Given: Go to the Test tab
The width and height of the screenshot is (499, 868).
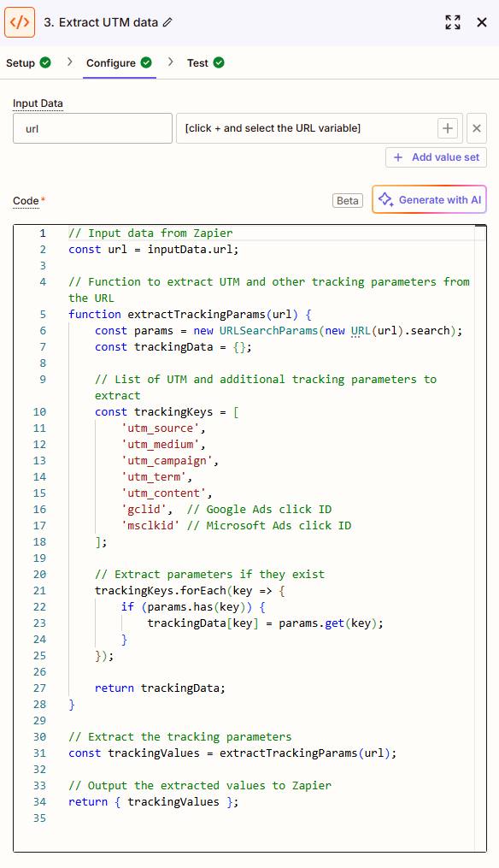Looking at the screenshot, I should coord(197,63).
